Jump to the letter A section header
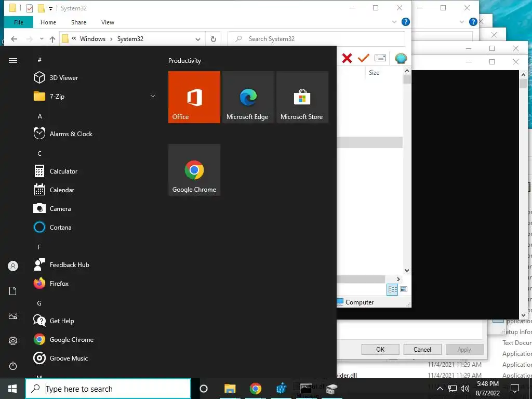This screenshot has width=532, height=399. (39, 116)
